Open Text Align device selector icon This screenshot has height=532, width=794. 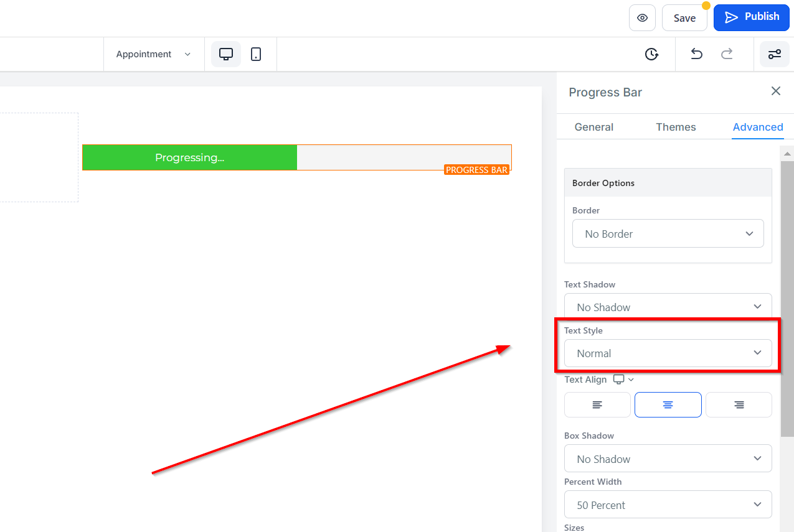(623, 380)
